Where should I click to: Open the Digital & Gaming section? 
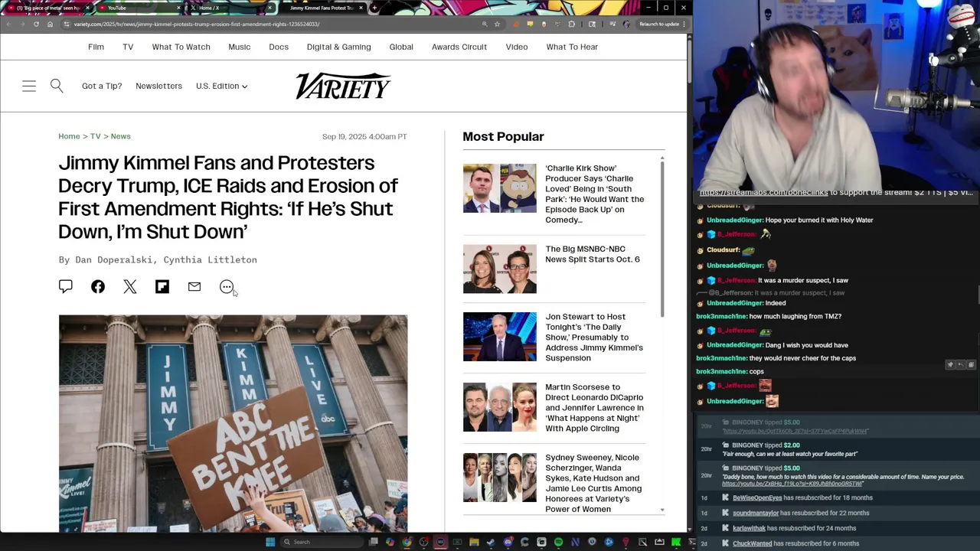click(x=338, y=47)
